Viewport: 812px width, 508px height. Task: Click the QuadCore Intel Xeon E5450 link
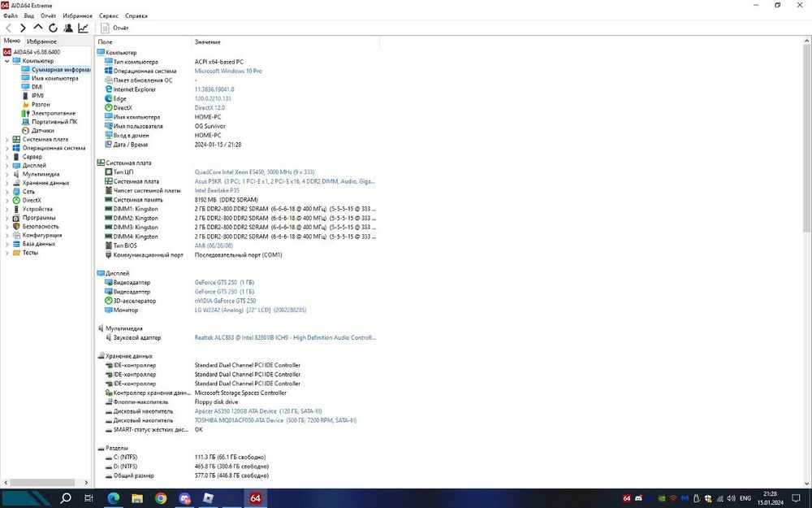click(x=254, y=172)
